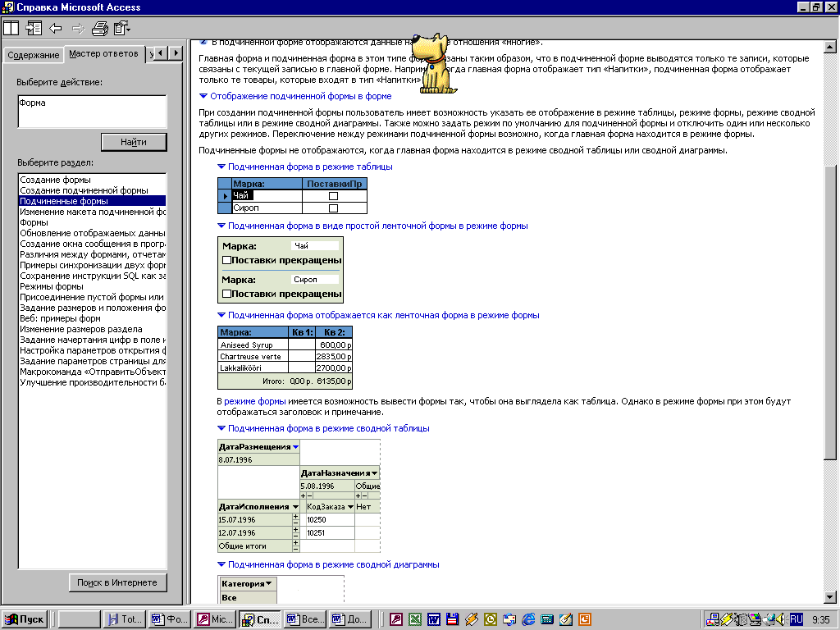The height and width of the screenshot is (630, 840).
Task: Launch Internet Explorer from quick launch
Action: [x=528, y=619]
